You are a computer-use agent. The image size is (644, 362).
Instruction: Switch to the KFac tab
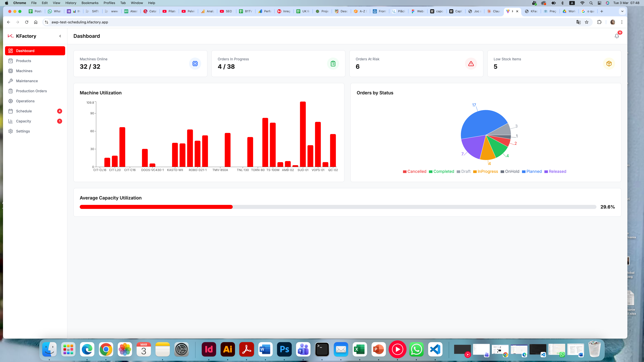(x=531, y=11)
